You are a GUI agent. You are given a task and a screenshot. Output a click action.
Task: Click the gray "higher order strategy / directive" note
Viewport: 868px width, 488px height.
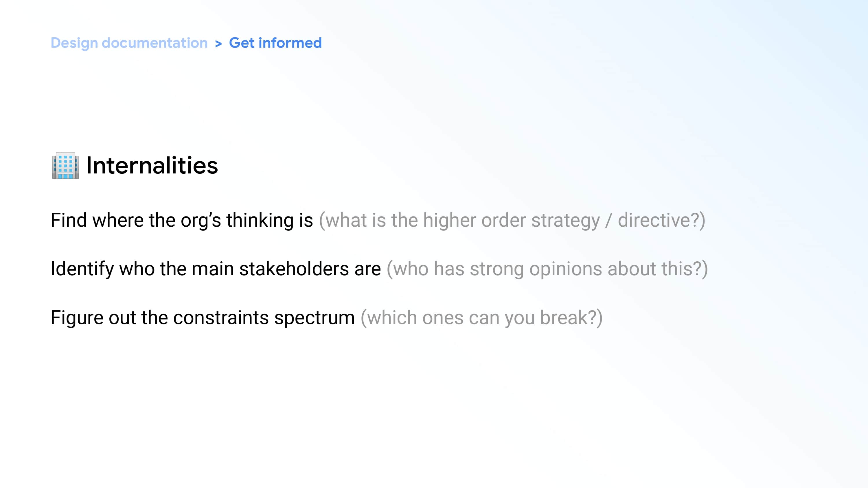(x=512, y=220)
